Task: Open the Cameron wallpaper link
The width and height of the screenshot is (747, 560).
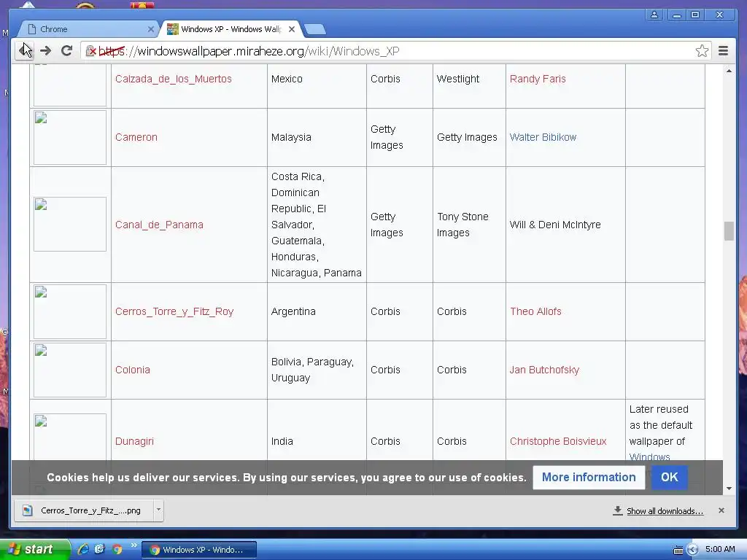Action: click(x=136, y=137)
